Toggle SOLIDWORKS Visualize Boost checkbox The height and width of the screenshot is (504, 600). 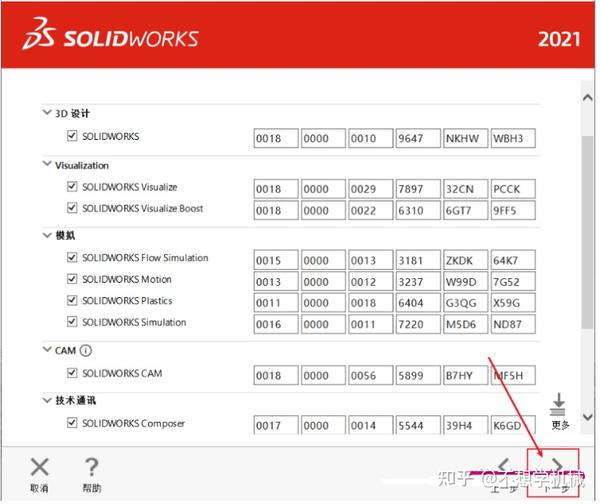pyautogui.click(x=72, y=208)
